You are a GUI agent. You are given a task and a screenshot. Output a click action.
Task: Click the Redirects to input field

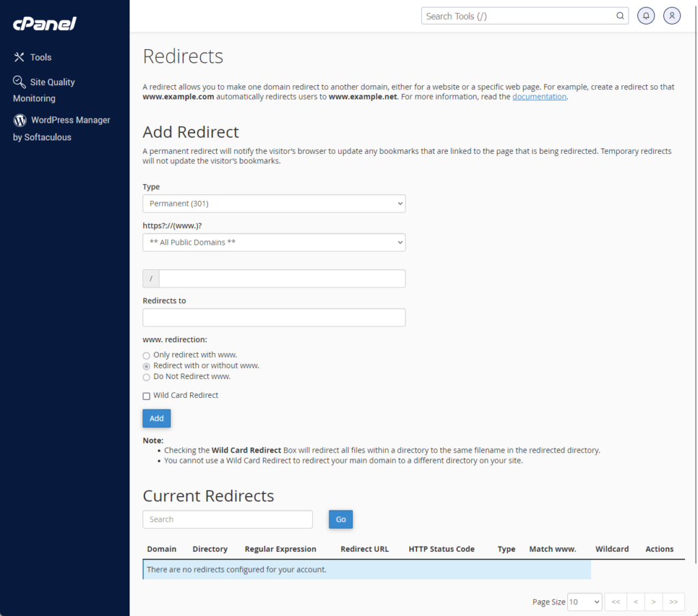[274, 318]
